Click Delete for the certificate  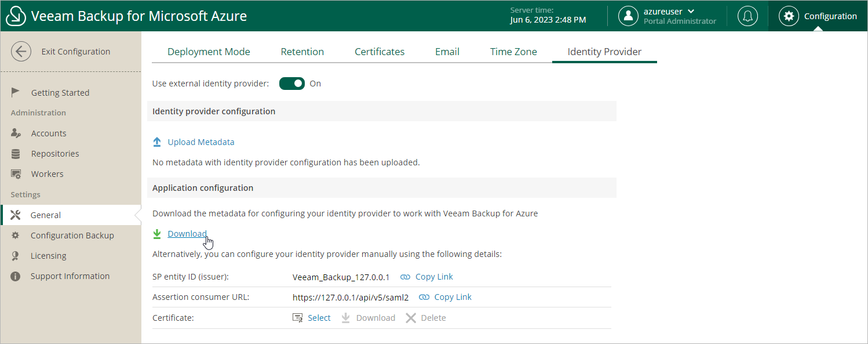pos(433,318)
